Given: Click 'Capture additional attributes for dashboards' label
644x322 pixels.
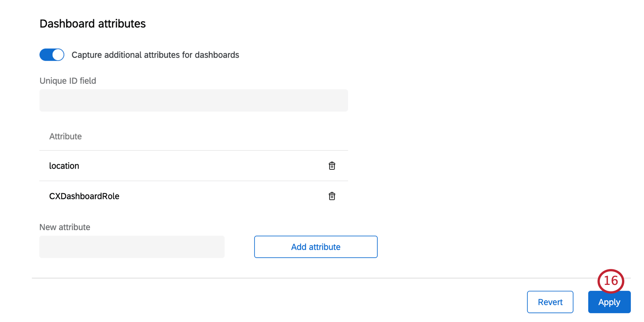Looking at the screenshot, I should point(155,55).
